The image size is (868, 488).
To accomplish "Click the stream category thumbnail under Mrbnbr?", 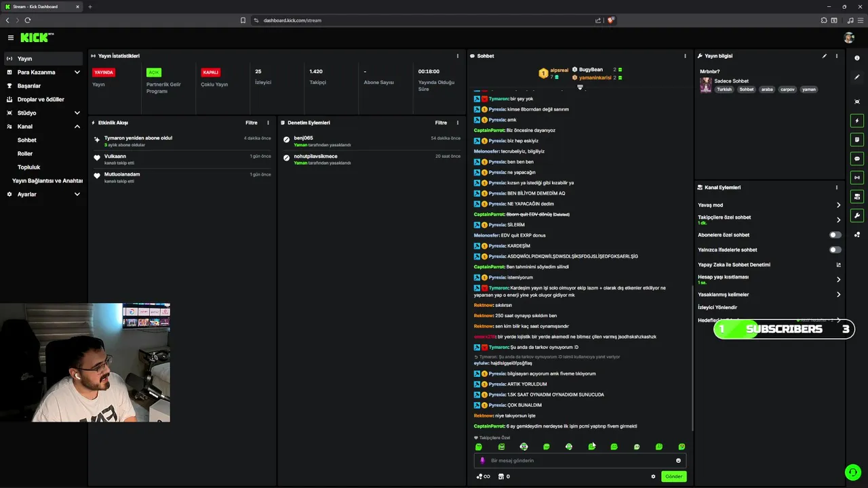I will (x=706, y=85).
